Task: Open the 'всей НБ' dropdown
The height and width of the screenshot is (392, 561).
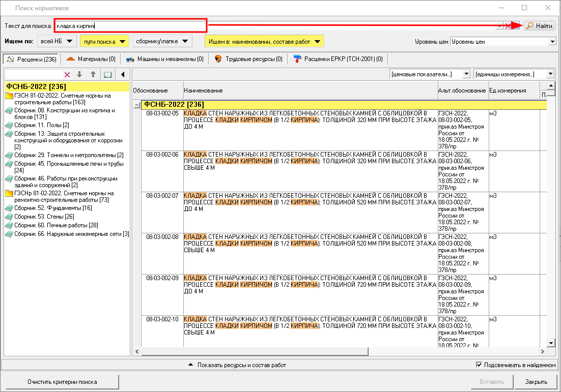Action: point(57,41)
